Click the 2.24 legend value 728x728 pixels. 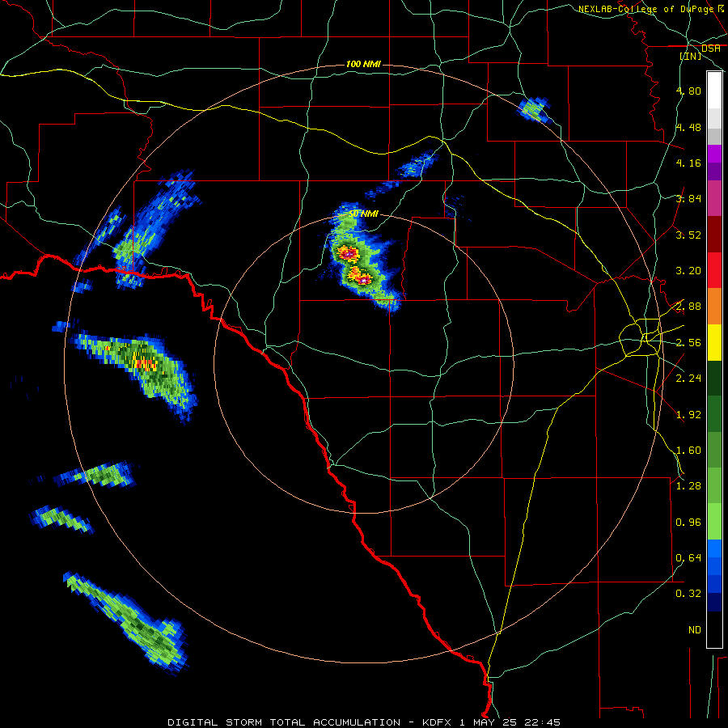point(688,379)
